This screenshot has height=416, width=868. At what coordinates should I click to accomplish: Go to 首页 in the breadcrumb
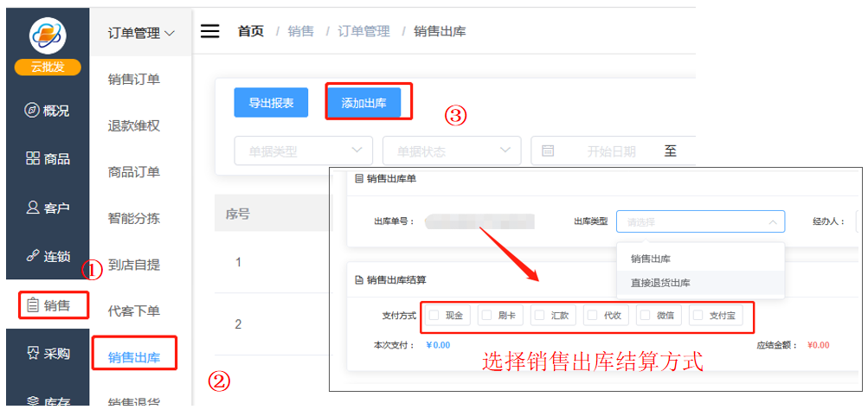click(x=251, y=31)
